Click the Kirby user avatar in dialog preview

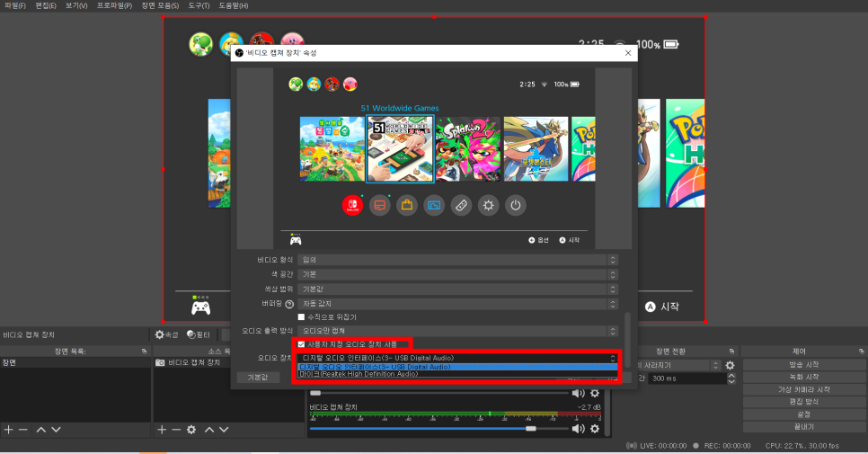[350, 85]
